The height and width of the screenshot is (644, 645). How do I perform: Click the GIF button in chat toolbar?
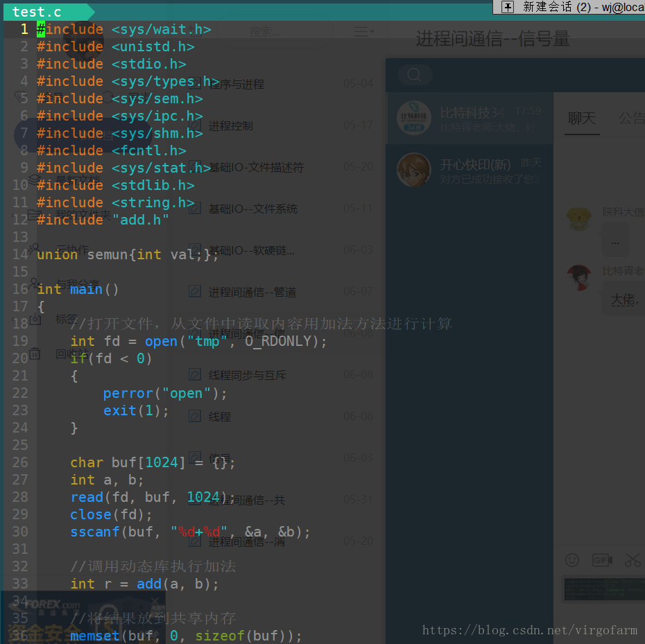(602, 559)
